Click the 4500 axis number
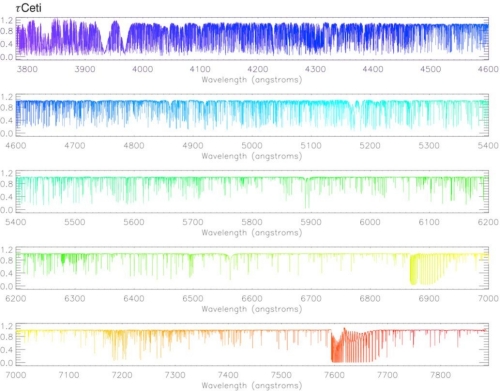Screen dimensions: 500x391 tap(431, 69)
